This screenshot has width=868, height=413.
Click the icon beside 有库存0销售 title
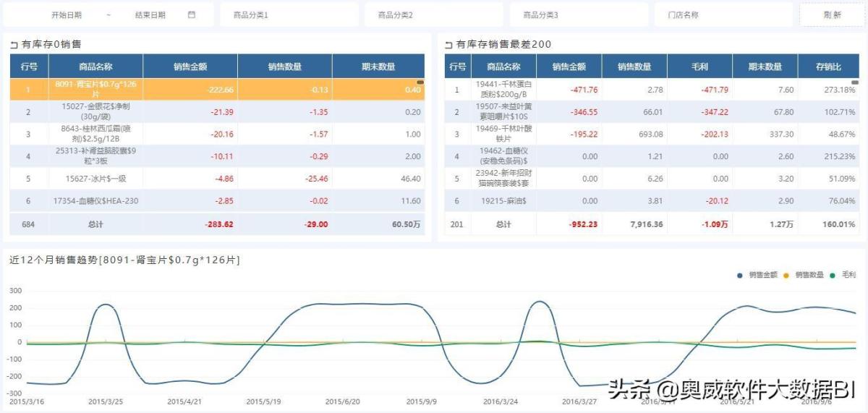pos(14,45)
